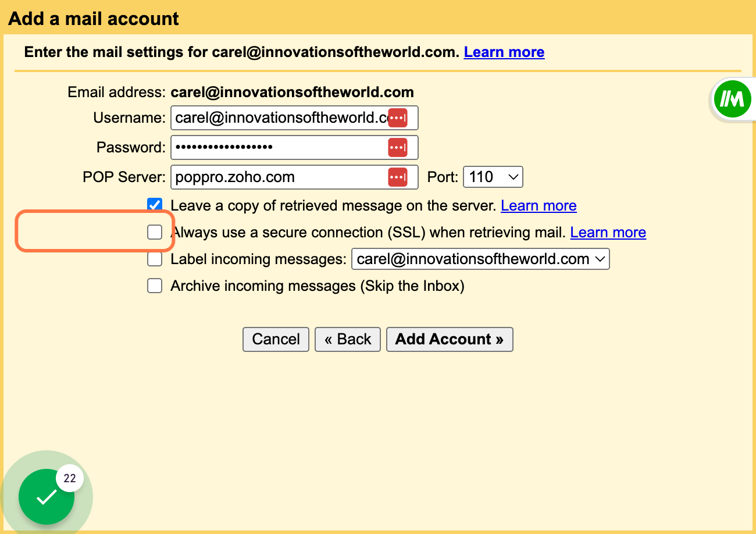Enable Always use a secure connection (SSL)
Screen dimensions: 756x534
(155, 232)
